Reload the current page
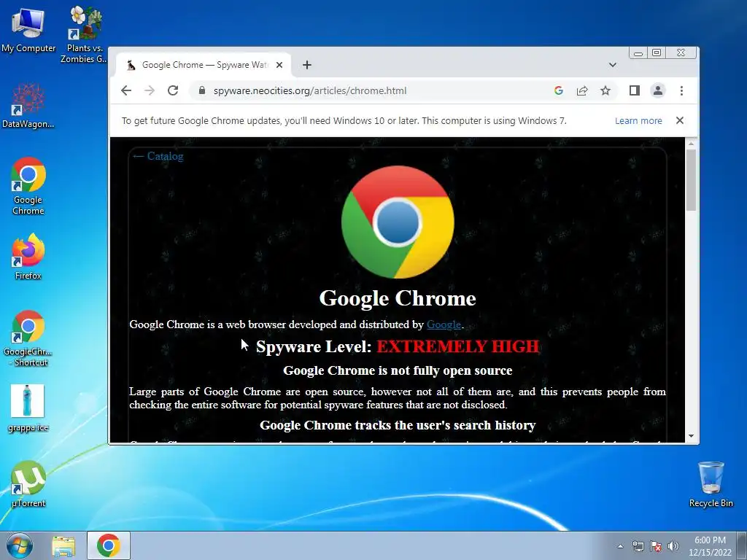Image resolution: width=747 pixels, height=560 pixels. (x=172, y=90)
